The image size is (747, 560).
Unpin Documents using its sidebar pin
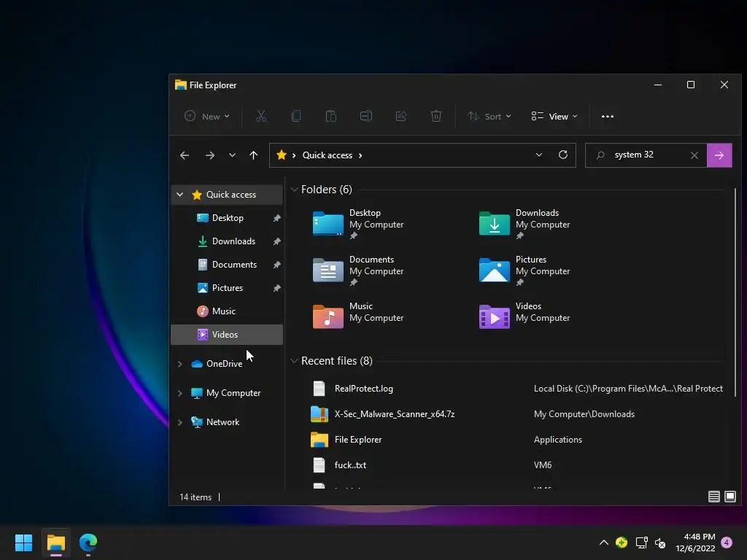click(276, 265)
